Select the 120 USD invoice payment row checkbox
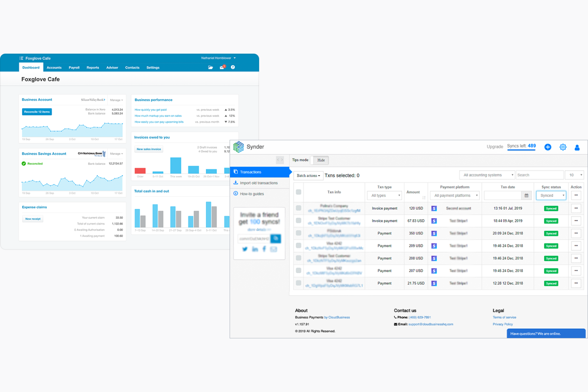Image resolution: width=588 pixels, height=392 pixels. (298, 208)
